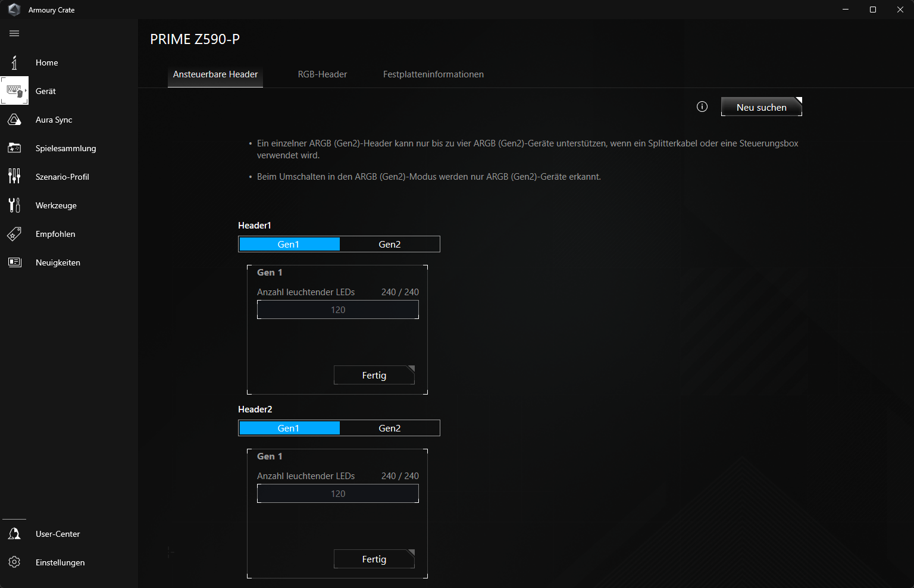
Task: Open Aura Sync menu label
Action: pos(54,120)
